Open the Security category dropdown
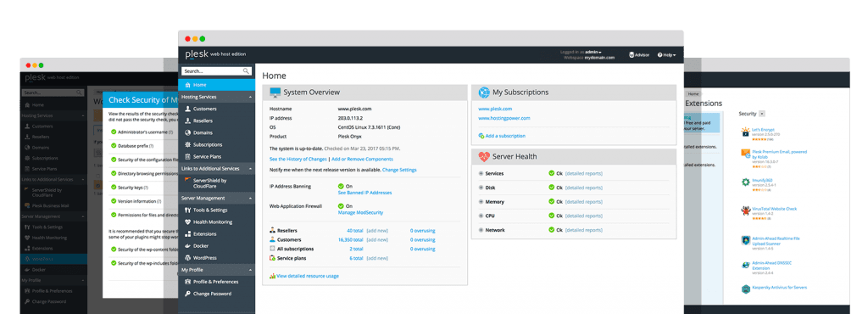 point(762,114)
